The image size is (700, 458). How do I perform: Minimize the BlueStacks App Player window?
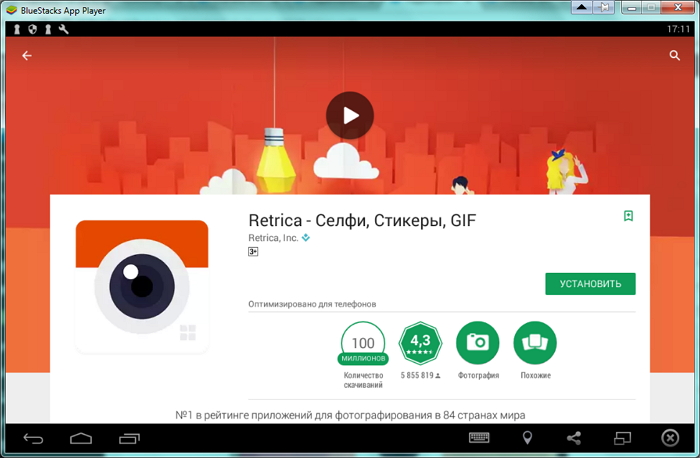[x=632, y=8]
